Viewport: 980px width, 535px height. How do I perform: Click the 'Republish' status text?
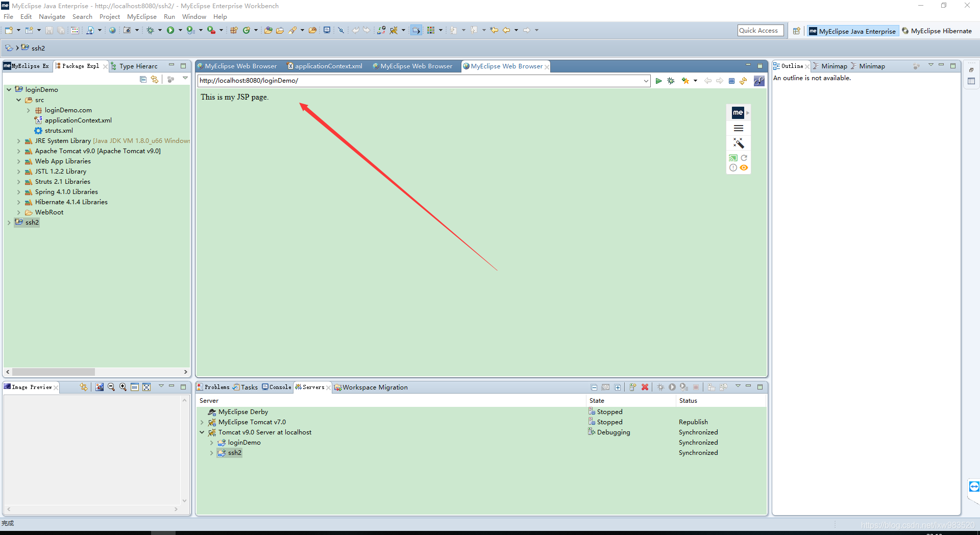693,422
